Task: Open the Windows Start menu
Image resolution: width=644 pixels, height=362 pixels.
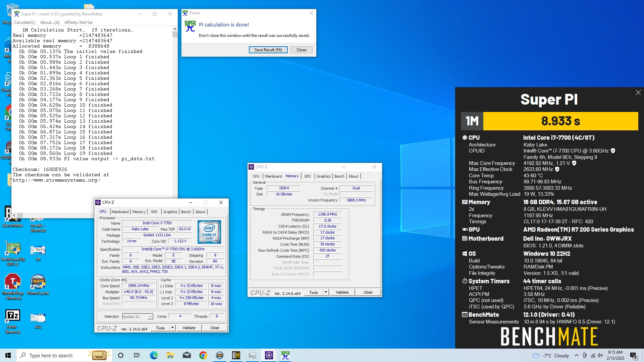Action: (x=8, y=355)
